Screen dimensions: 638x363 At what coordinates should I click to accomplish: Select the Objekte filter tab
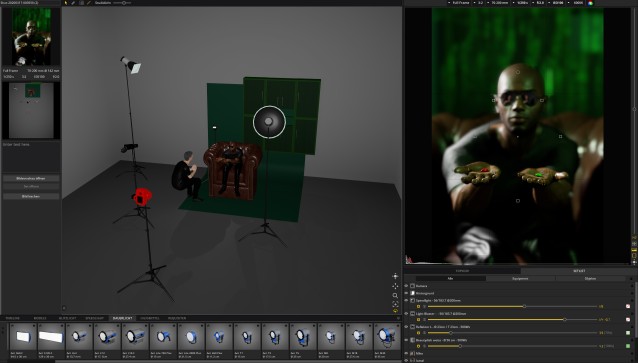coord(590,278)
